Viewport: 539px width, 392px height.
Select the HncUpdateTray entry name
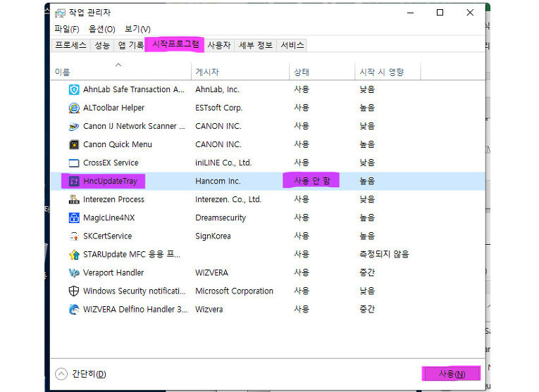(x=110, y=182)
